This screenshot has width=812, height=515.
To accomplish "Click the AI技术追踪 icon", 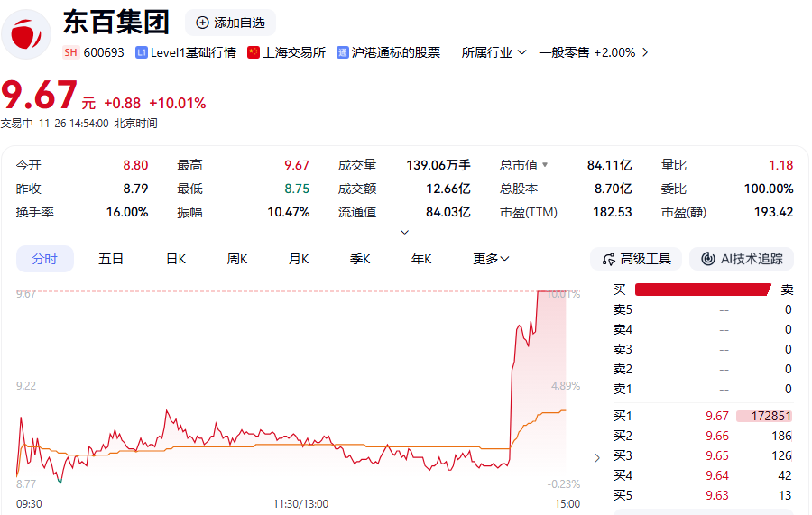I will 708,260.
